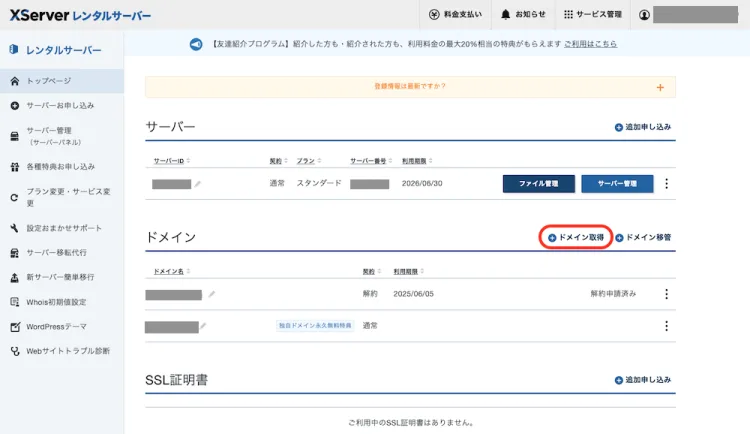The image size is (750, 434).
Task: Open Whois初期値設定 sidebar item
Action: (x=62, y=302)
